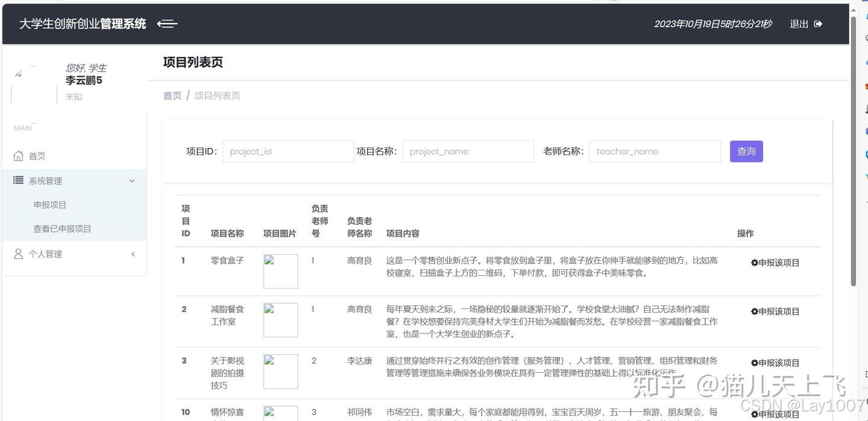Click 申报该项目 for project ID 10
This screenshot has height=421, width=868.
(775, 414)
